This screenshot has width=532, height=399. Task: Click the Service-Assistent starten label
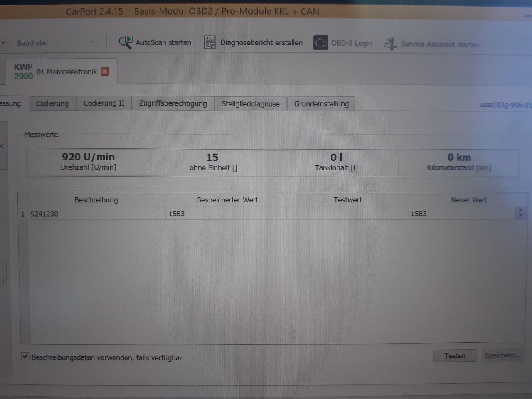pos(440,44)
